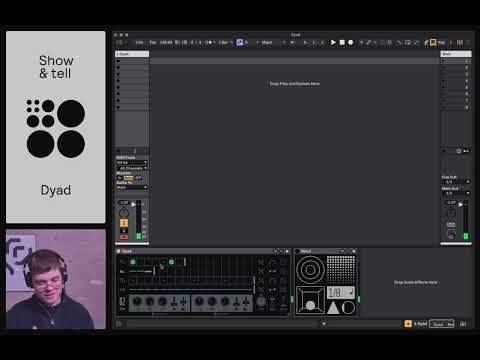Select the 130.00 tempo field
Image resolution: width=480 pixels, height=360 pixels.
(166, 42)
